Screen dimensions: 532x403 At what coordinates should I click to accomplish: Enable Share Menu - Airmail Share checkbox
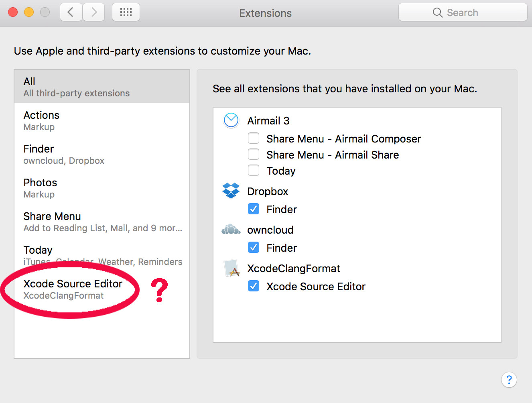click(254, 155)
